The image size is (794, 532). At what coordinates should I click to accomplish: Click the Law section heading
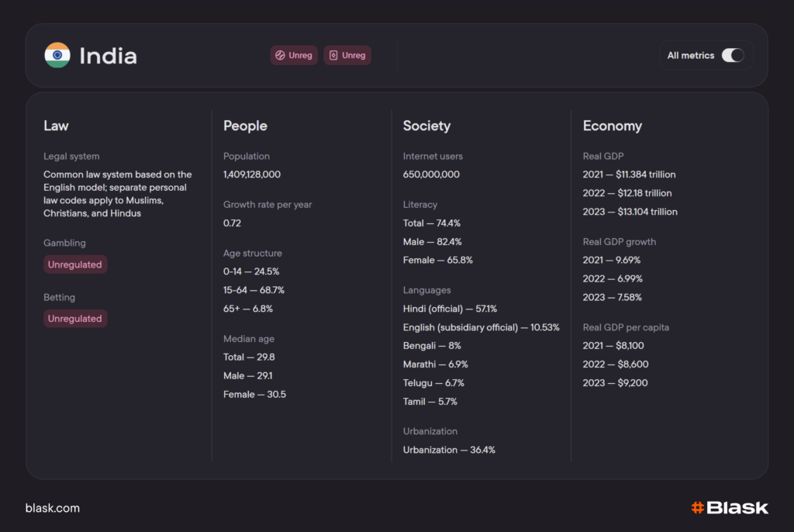tap(56, 126)
